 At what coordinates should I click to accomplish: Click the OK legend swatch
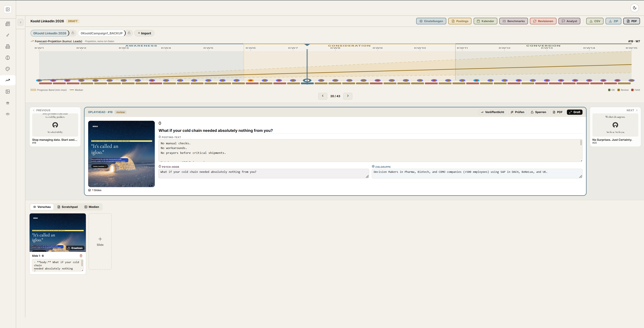[609, 90]
